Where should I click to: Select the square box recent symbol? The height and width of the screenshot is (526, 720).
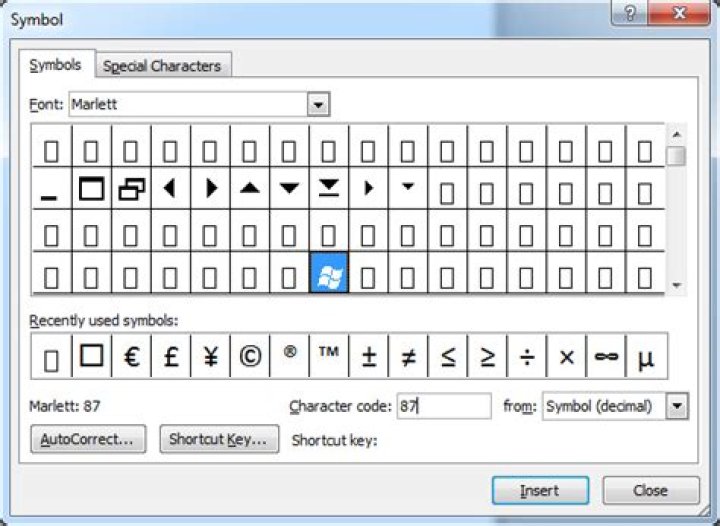(x=91, y=356)
